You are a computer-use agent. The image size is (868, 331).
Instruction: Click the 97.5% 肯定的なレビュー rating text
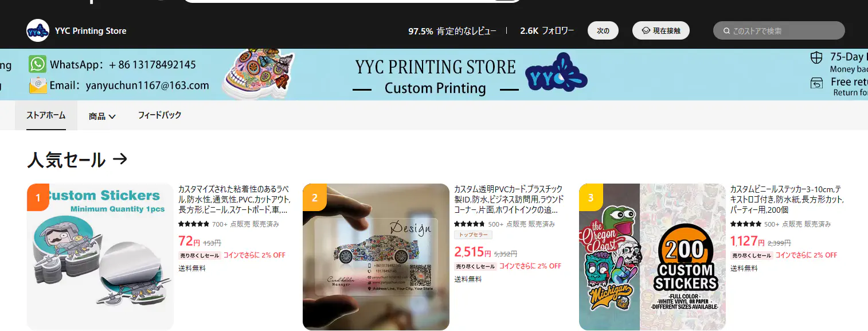point(452,31)
